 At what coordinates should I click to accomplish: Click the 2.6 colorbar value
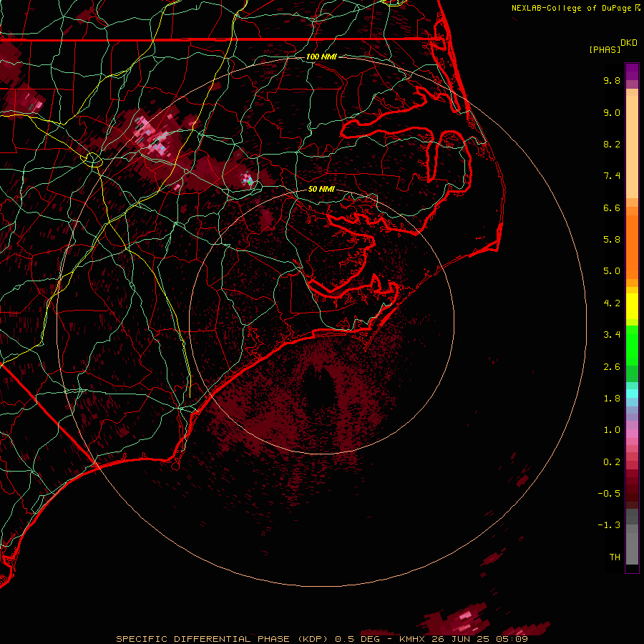[612, 367]
